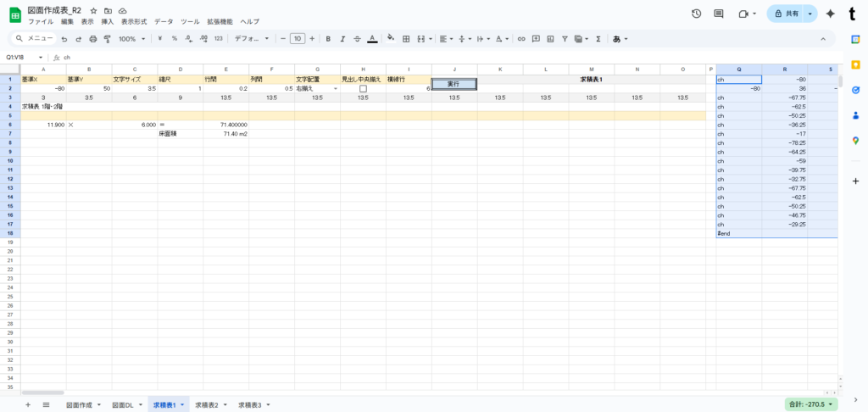Image resolution: width=868 pixels, height=412 pixels.
Task: Open merge cells dropdown arrow
Action: [431, 39]
